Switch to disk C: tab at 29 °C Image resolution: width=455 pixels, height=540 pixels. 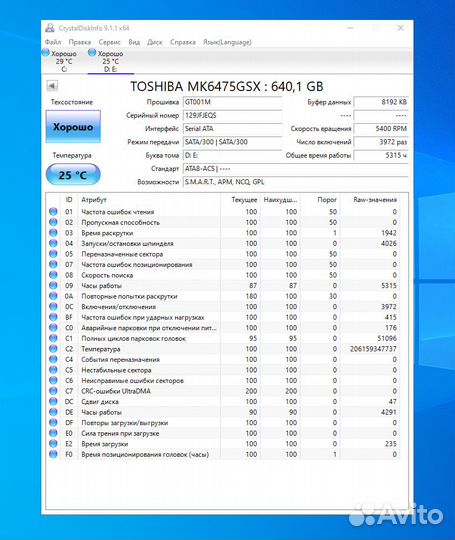(64, 61)
